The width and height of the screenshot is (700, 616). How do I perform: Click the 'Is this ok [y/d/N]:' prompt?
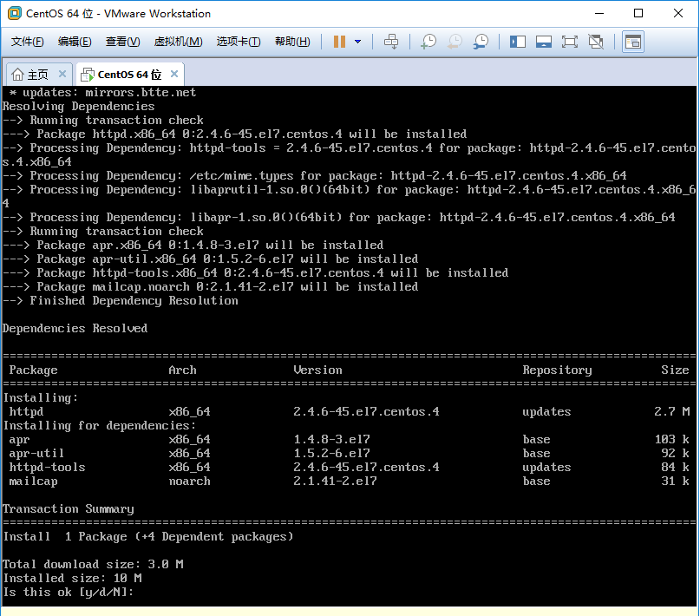[69, 593]
